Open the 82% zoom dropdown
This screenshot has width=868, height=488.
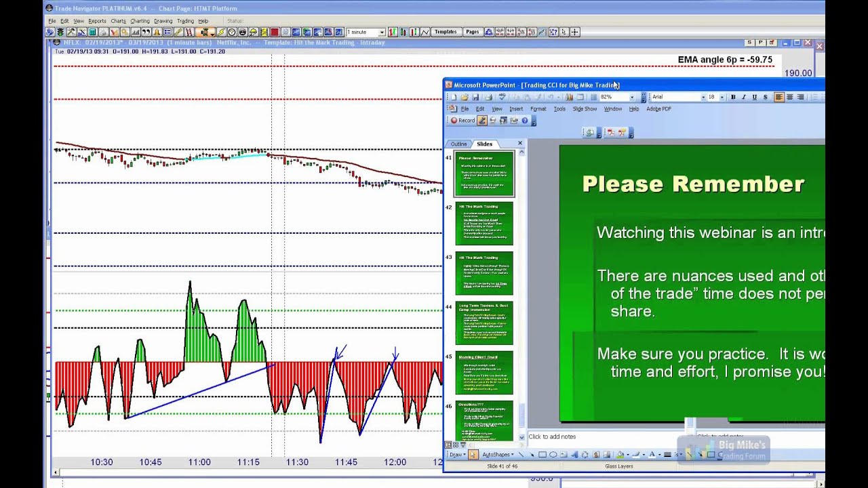pyautogui.click(x=631, y=97)
